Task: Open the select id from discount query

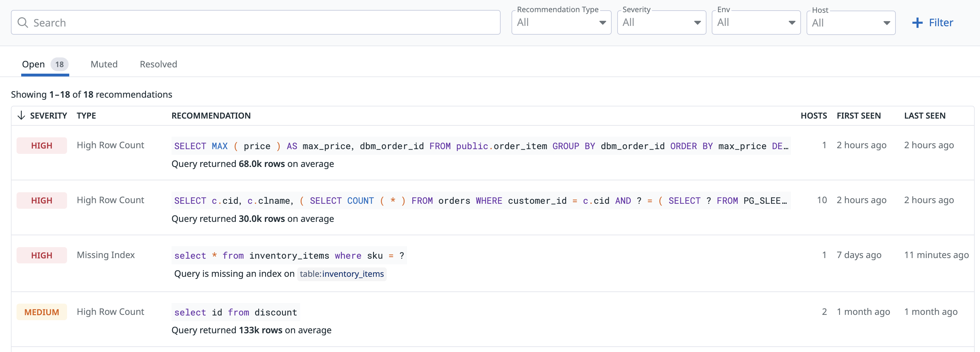Action: [x=235, y=312]
